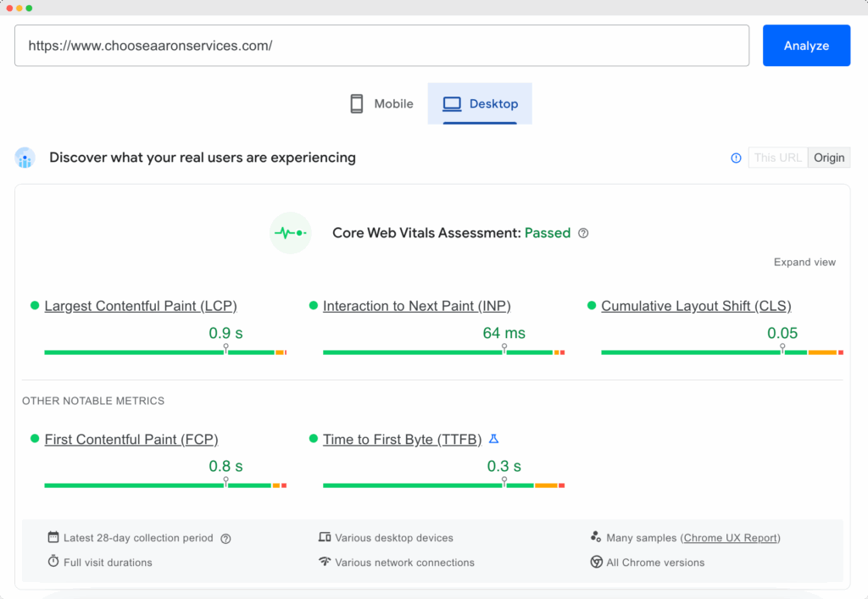Click the question mark after collection period label
The image size is (868, 599).
pyautogui.click(x=225, y=538)
